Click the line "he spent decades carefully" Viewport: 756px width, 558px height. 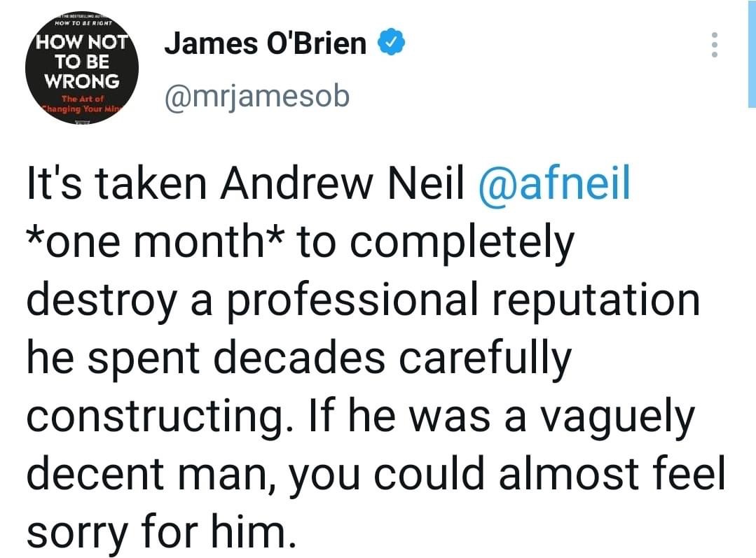299,360
